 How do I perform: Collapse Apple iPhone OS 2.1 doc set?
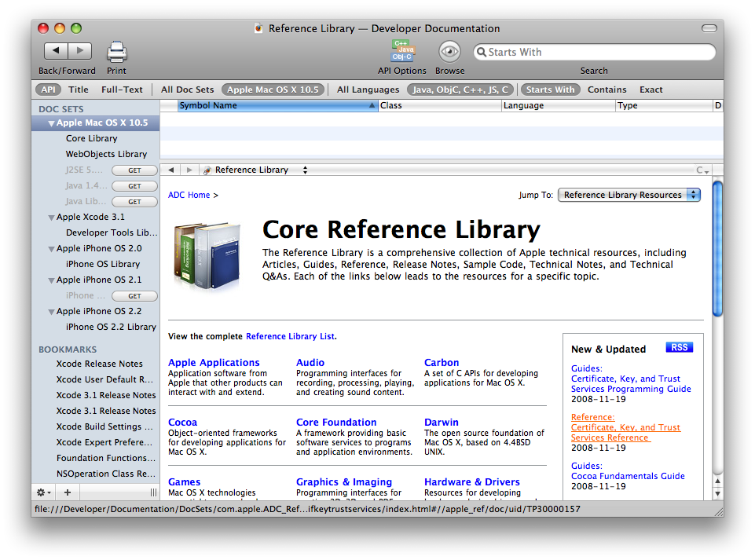tap(51, 280)
